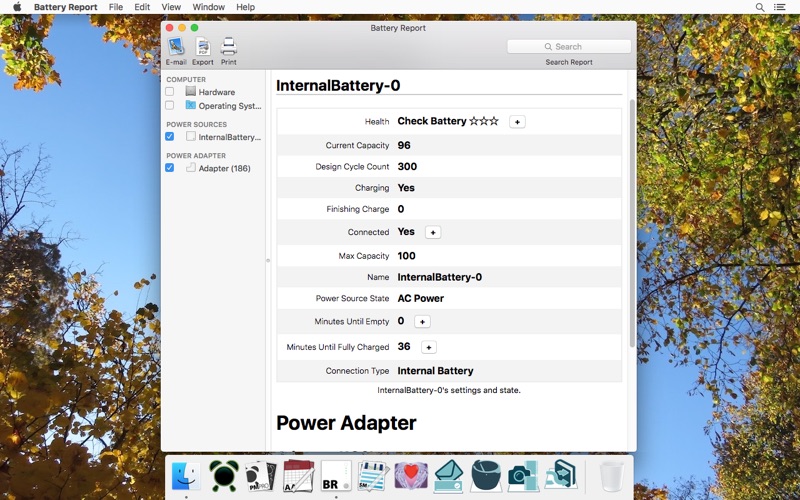Open the mortar bowl dock app
800x500 pixels.
(486, 476)
